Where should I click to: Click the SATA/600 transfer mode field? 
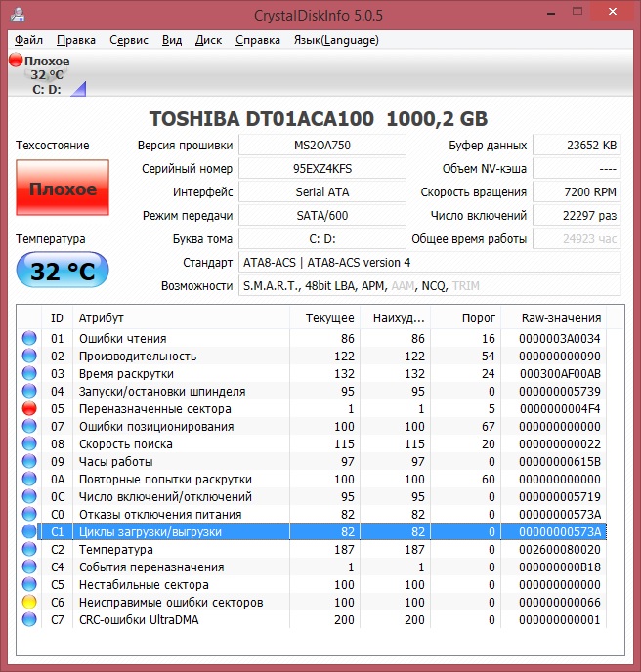click(322, 215)
